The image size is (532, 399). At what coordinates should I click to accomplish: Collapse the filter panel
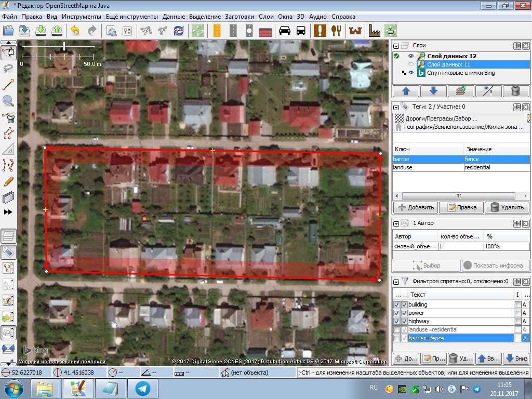coord(396,281)
